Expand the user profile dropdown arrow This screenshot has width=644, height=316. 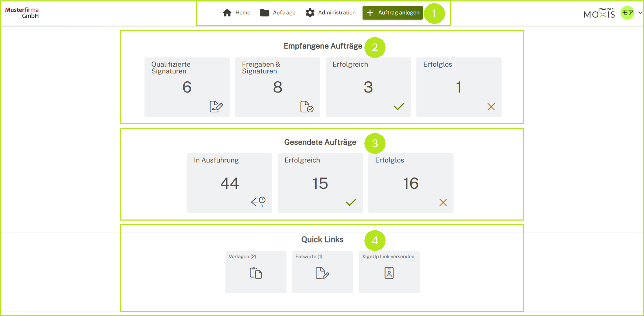pos(640,13)
